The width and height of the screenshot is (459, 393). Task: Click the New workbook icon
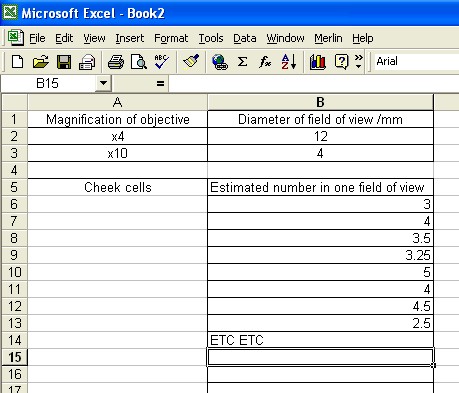point(17,62)
